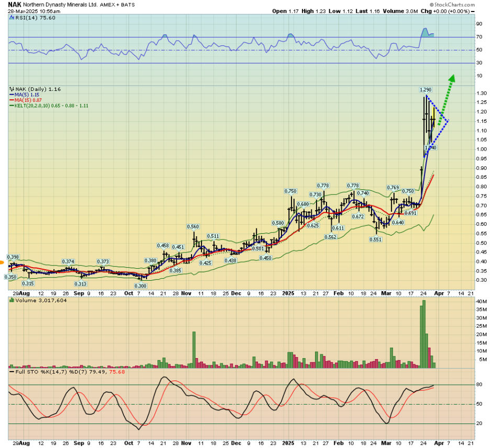Click the 0.625 price label
This screenshot has height=448, width=495.
(x=313, y=226)
